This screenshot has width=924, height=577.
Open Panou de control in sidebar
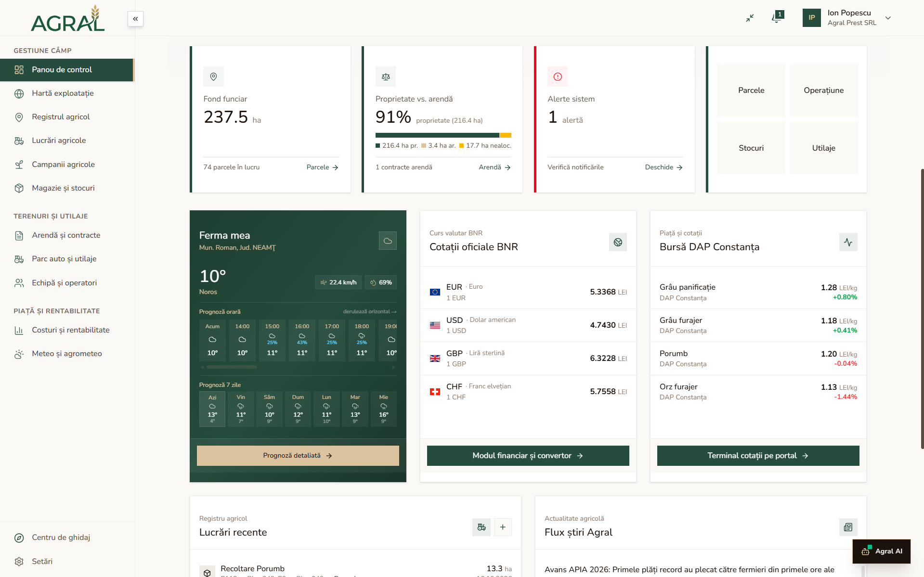point(67,70)
